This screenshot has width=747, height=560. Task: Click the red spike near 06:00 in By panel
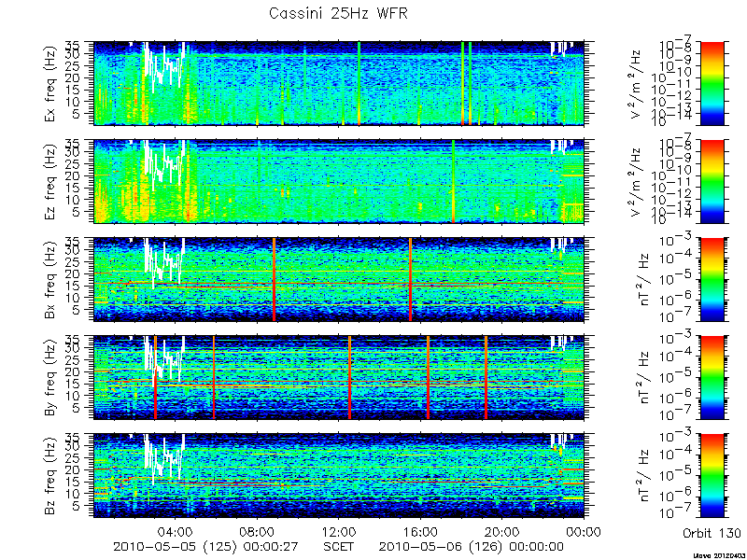pyautogui.click(x=214, y=378)
